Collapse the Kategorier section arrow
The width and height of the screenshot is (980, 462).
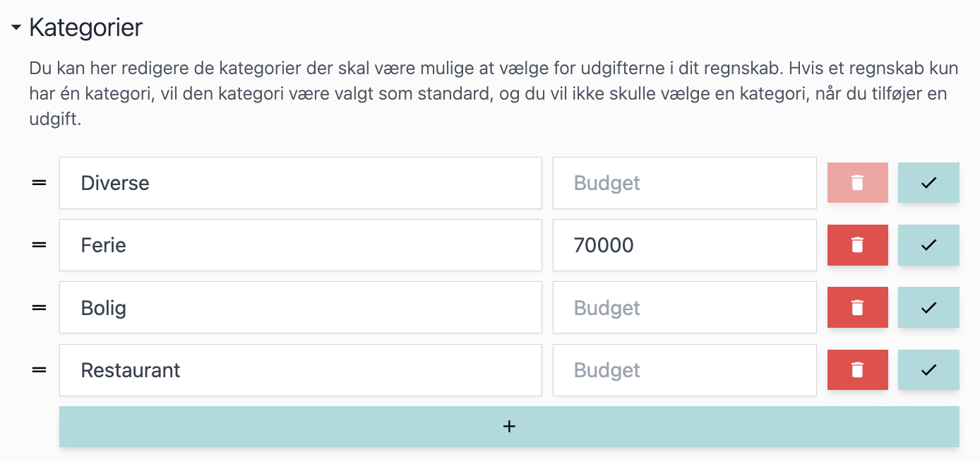(x=16, y=28)
